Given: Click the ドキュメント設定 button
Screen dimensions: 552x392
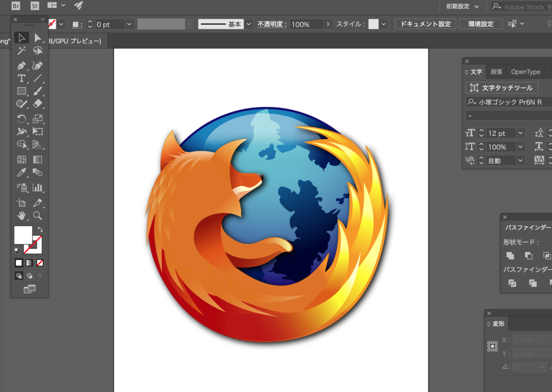Looking at the screenshot, I should pos(426,24).
